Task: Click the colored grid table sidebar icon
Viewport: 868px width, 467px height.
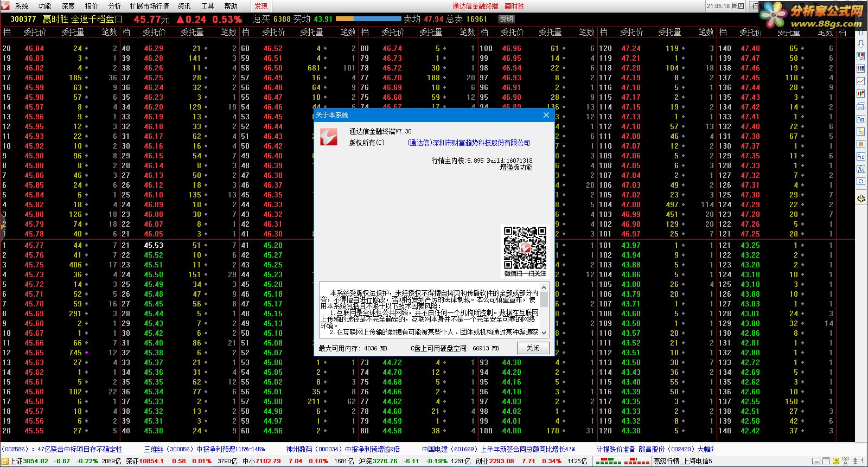Action: pyautogui.click(x=861, y=69)
